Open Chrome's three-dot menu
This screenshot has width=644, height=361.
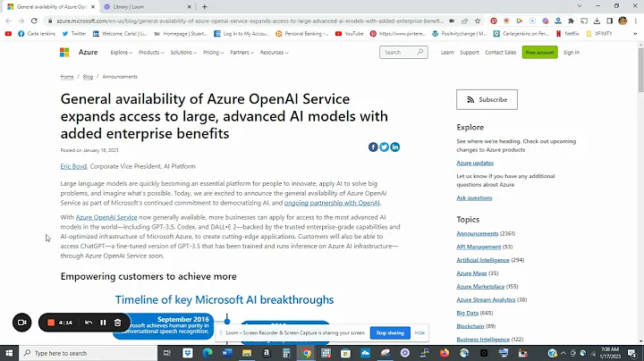(x=635, y=21)
